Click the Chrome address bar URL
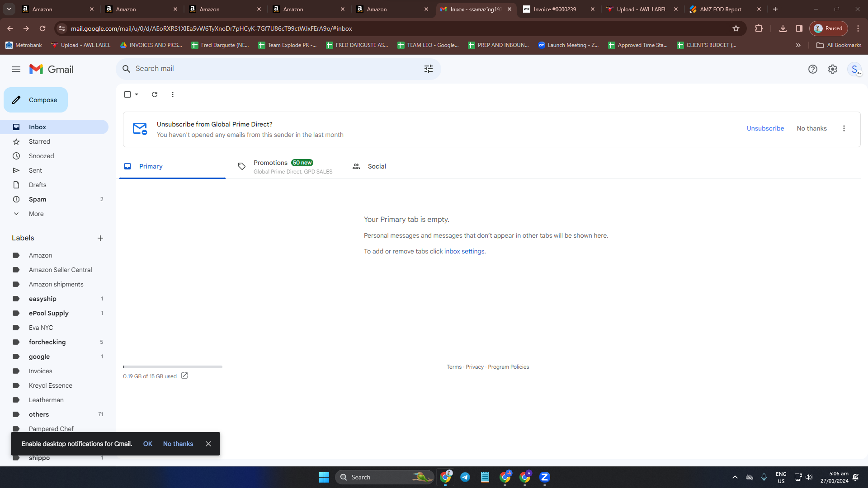This screenshot has width=868, height=488. click(212, 28)
